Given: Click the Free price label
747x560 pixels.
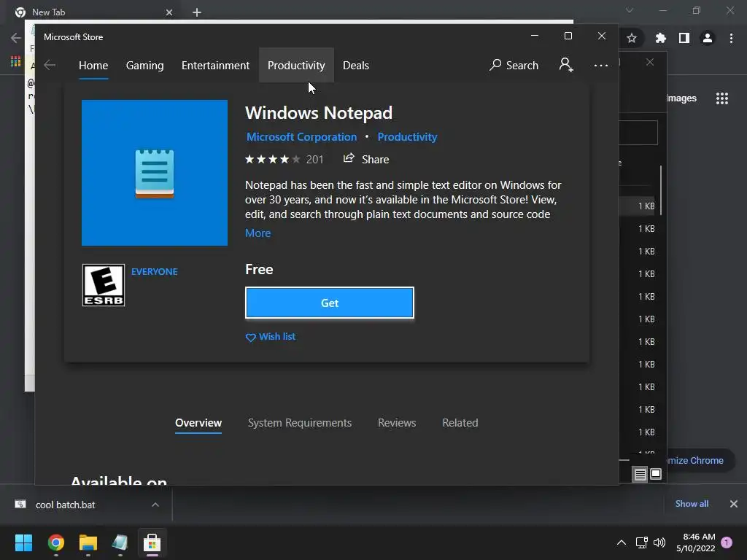Looking at the screenshot, I should tap(259, 270).
